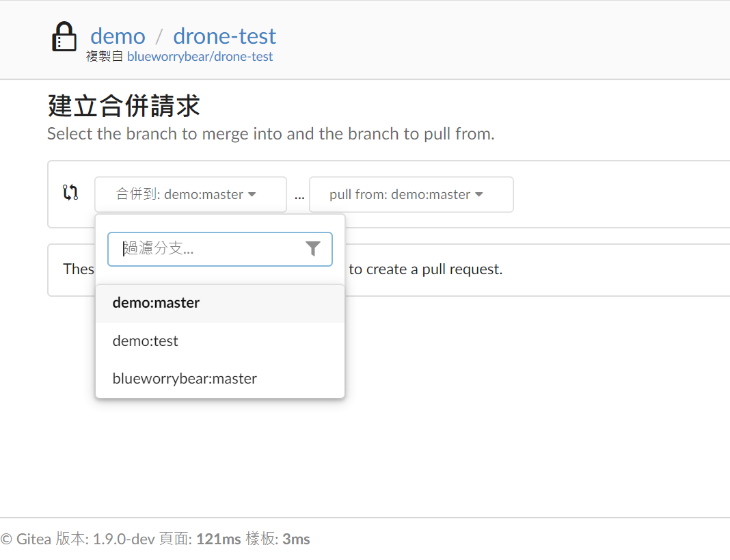
Task: Select demo:test branch option
Action: coord(219,341)
